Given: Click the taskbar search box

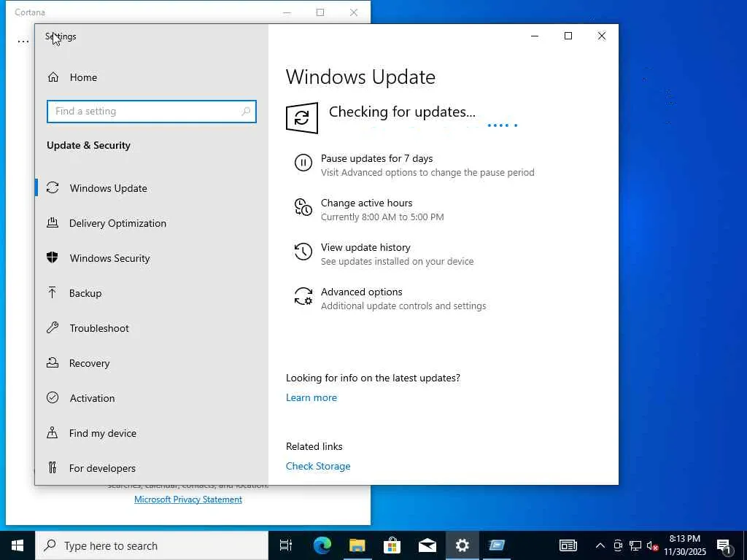Looking at the screenshot, I should 152,545.
